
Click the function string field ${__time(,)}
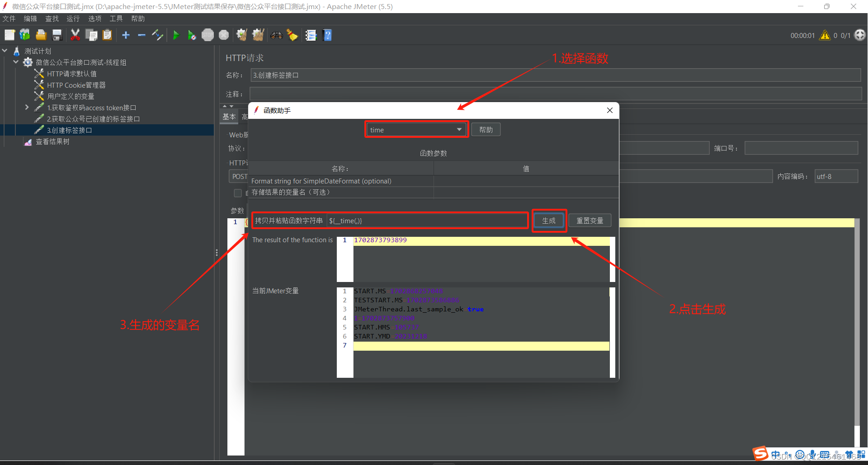[427, 221]
